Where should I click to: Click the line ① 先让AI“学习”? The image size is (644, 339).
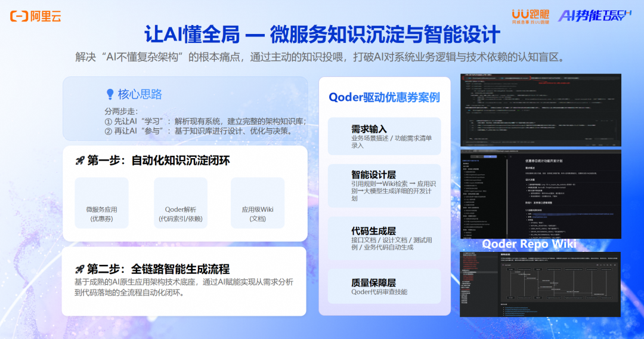pos(205,121)
